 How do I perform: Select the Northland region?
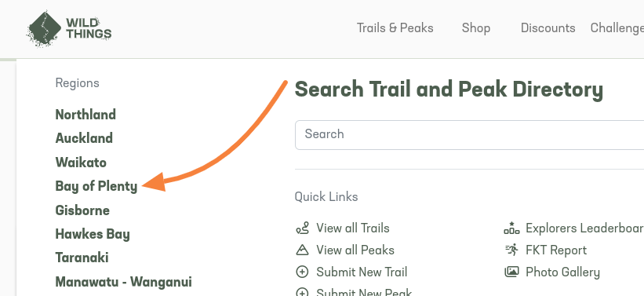86,115
